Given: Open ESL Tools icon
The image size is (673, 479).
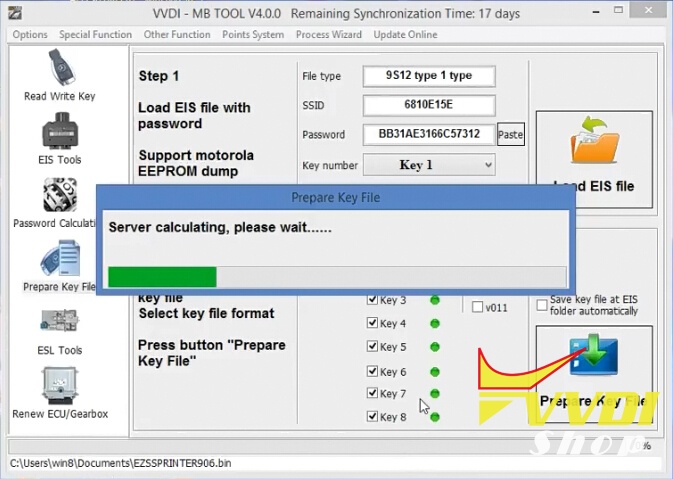Looking at the screenshot, I should 60,321.
